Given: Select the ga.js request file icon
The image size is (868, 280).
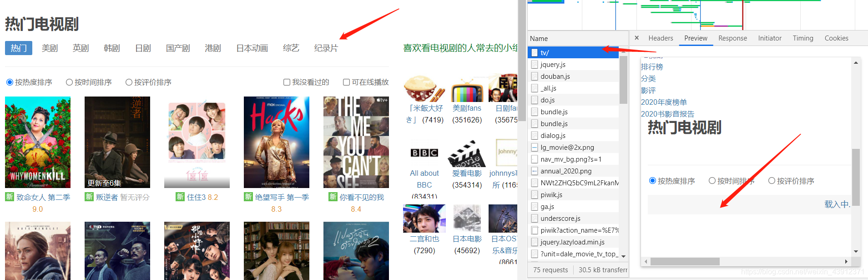Looking at the screenshot, I should coord(535,207).
